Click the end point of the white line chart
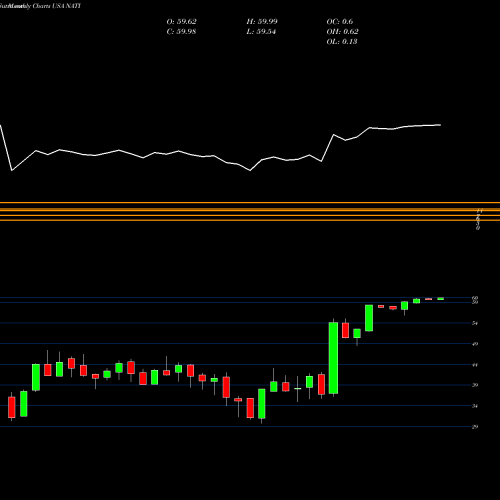The width and height of the screenshot is (500, 500). [x=441, y=125]
